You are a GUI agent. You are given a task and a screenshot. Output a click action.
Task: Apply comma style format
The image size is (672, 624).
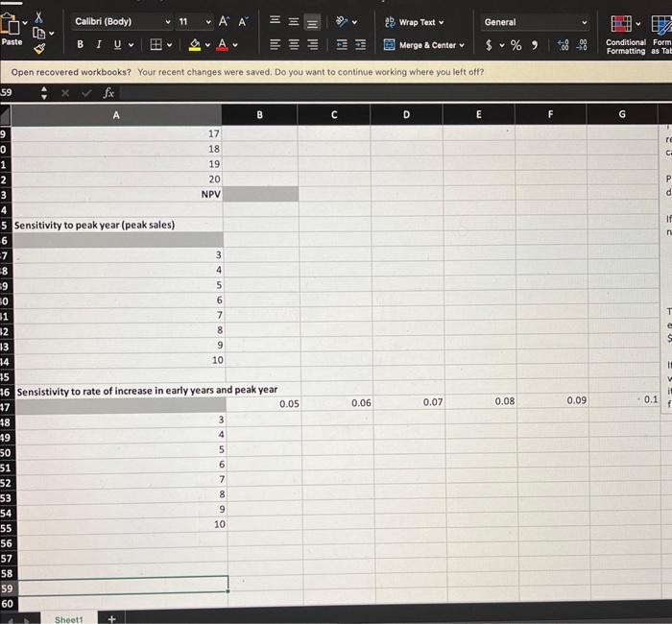click(535, 45)
